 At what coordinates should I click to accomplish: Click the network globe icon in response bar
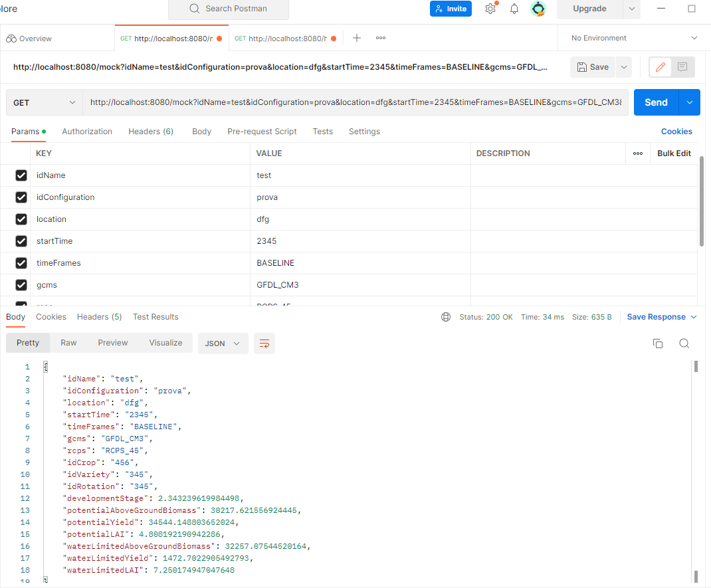[x=446, y=317]
